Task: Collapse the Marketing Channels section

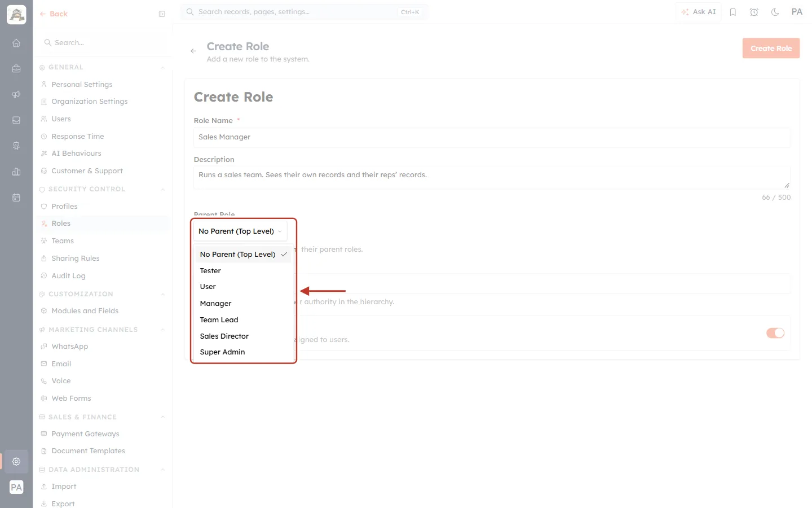Action: click(162, 330)
